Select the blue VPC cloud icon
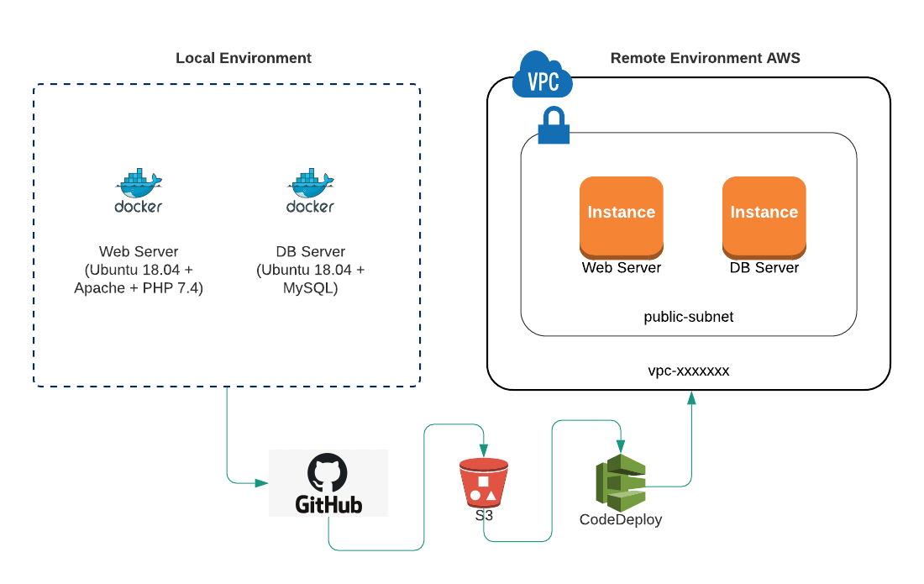Viewport: 924px width, 584px height. [542, 74]
